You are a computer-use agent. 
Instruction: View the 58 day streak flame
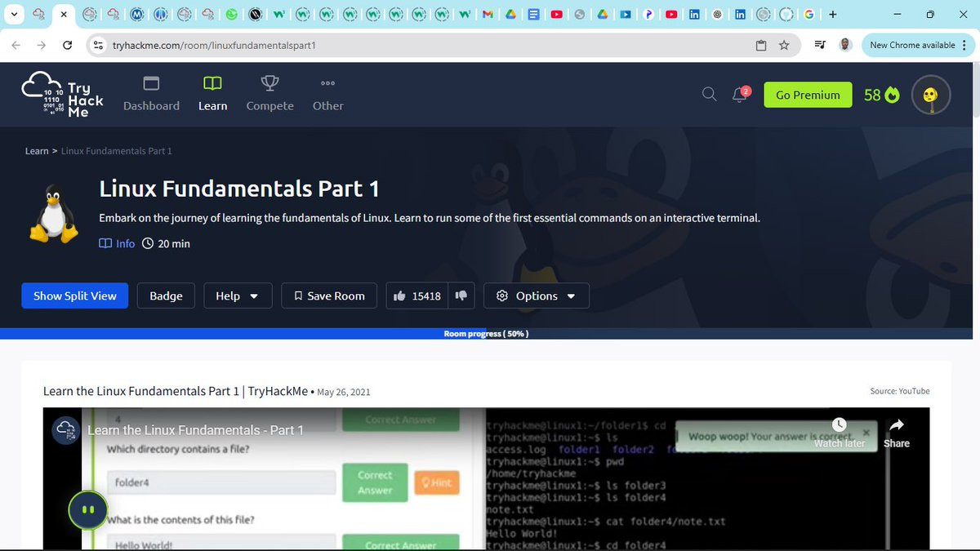point(882,95)
